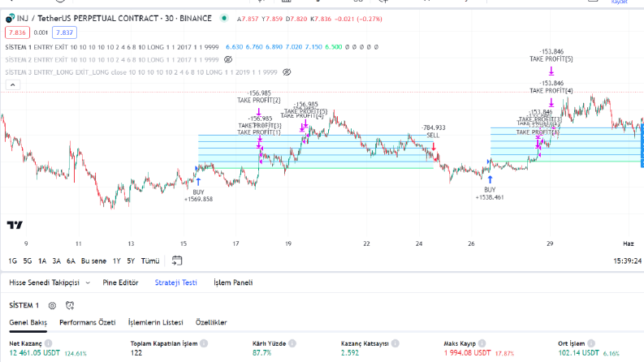
Task: Click the blue 7.837 buy price button
Action: pyautogui.click(x=64, y=32)
